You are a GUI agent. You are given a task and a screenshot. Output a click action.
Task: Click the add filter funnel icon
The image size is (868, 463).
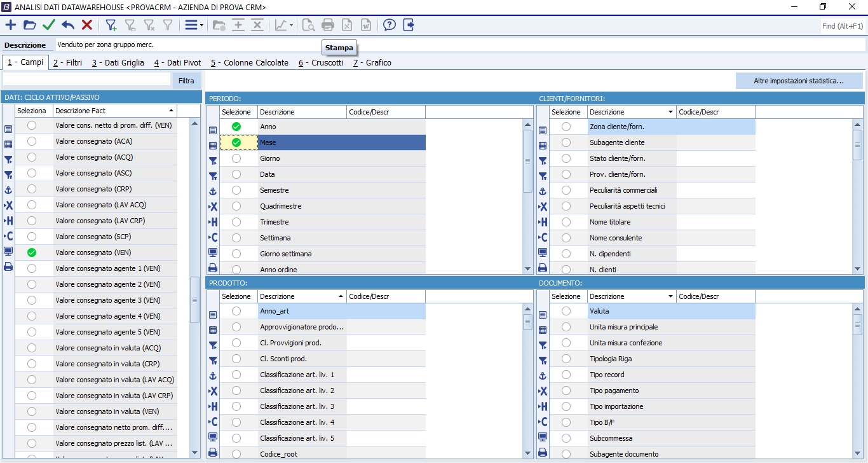[x=111, y=25]
